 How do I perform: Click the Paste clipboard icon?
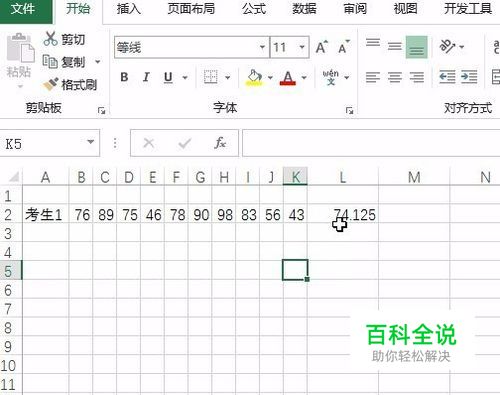tap(21, 48)
